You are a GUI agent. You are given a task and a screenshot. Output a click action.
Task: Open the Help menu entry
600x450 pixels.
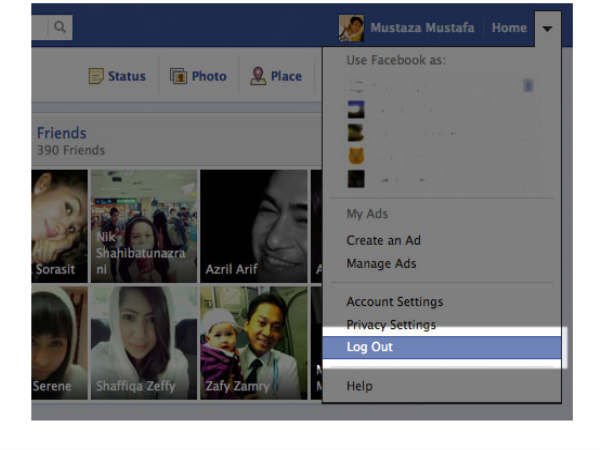tap(360, 385)
